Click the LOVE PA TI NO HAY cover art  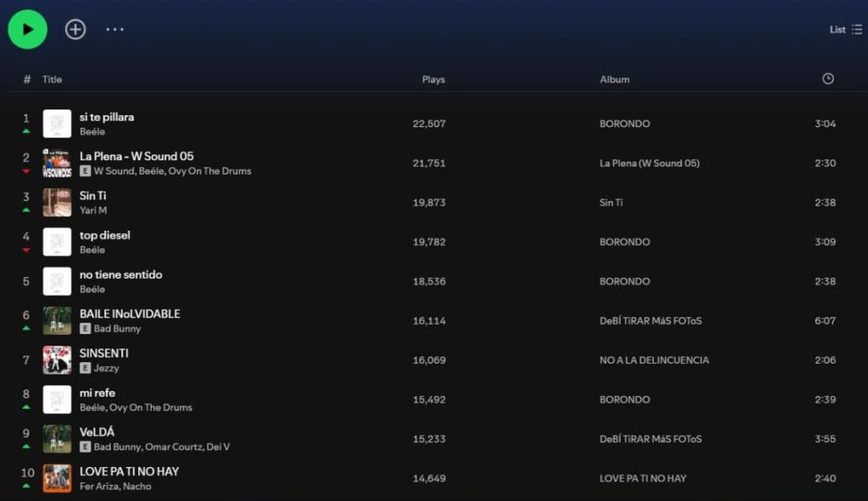point(57,478)
